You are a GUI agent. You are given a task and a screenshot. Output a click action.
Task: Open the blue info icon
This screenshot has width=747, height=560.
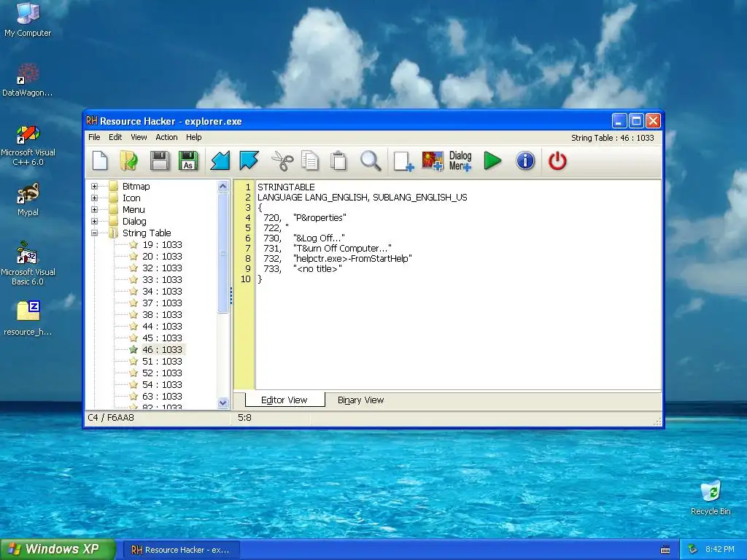pyautogui.click(x=525, y=161)
